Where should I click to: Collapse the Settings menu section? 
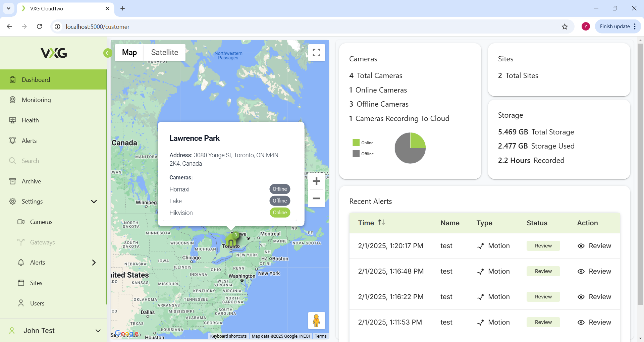[94, 202]
